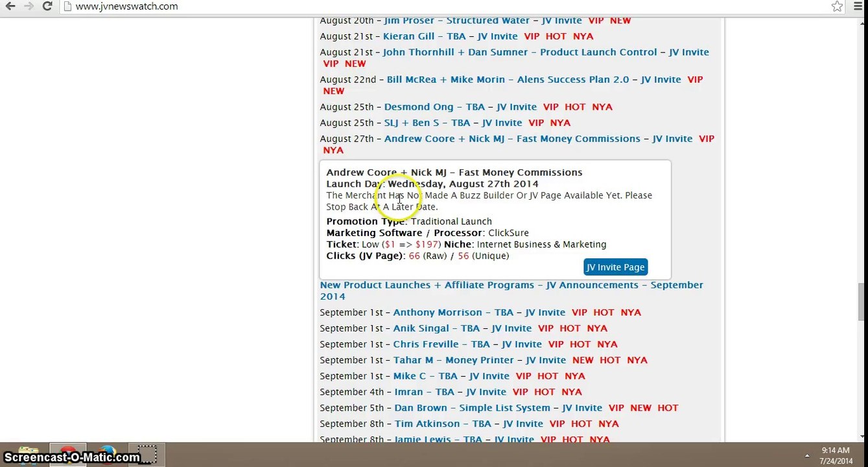Click the bold popup title 'Andrew Coore + Nick MJ – Fast Money Commissions'
Image resolution: width=868 pixels, height=467 pixels.
coord(454,173)
